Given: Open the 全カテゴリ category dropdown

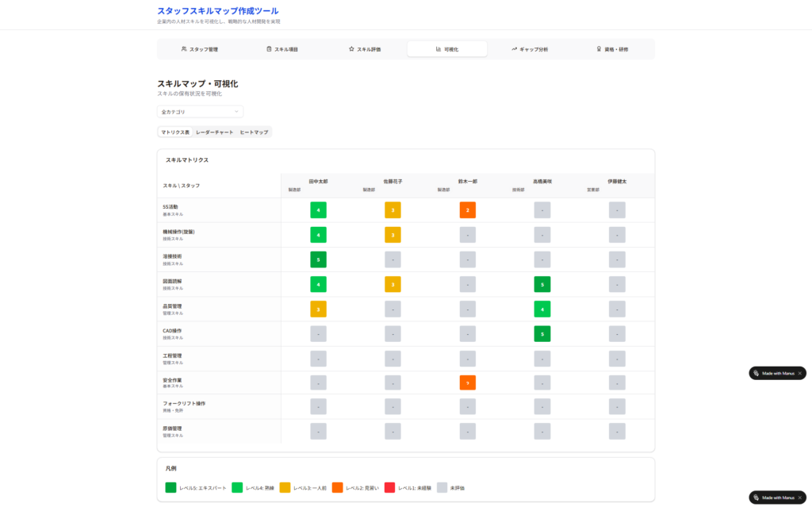Looking at the screenshot, I should [200, 112].
